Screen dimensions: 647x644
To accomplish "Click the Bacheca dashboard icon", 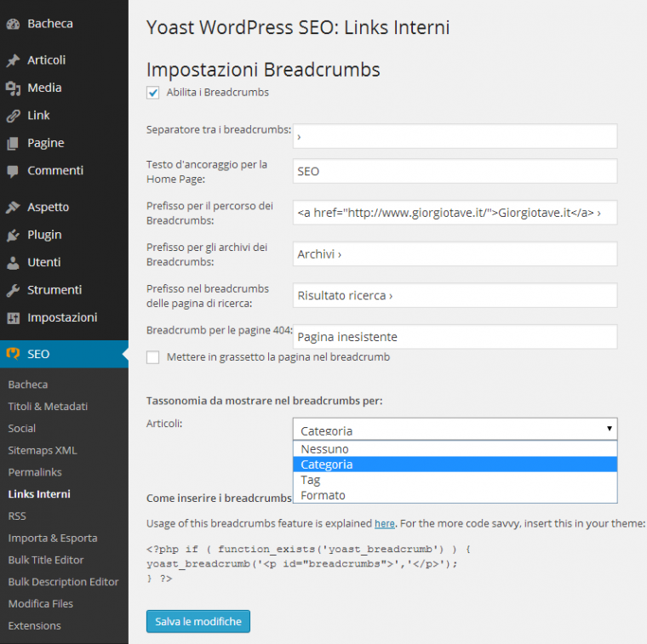I will tap(14, 25).
